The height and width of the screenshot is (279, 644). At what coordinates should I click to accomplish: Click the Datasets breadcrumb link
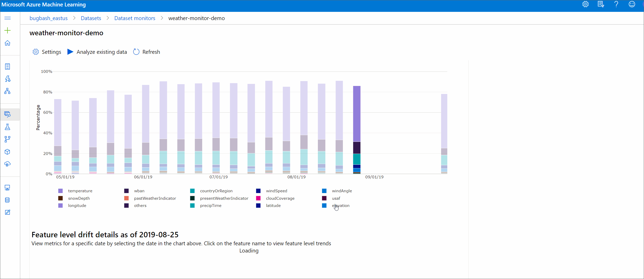[x=90, y=18]
